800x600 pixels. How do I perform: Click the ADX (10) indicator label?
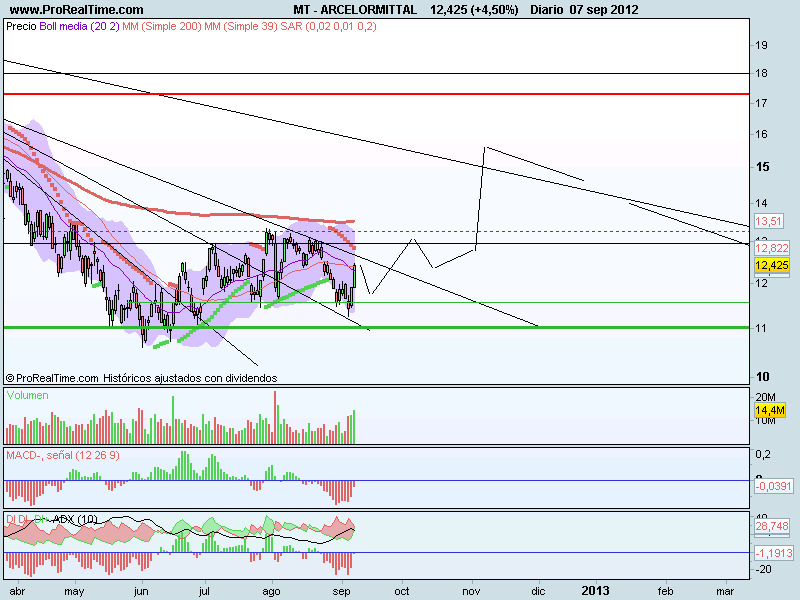[75, 519]
